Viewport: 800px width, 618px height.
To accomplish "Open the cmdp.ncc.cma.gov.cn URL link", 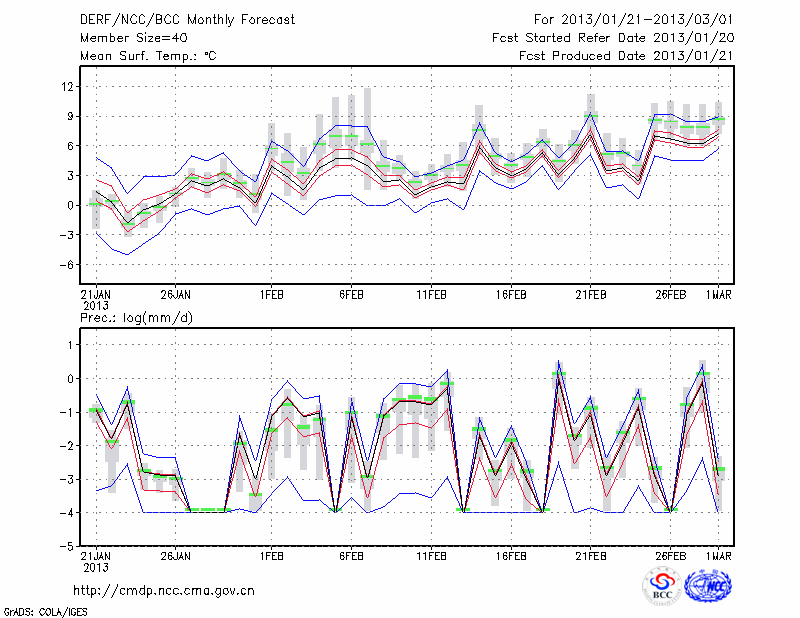I will [164, 590].
